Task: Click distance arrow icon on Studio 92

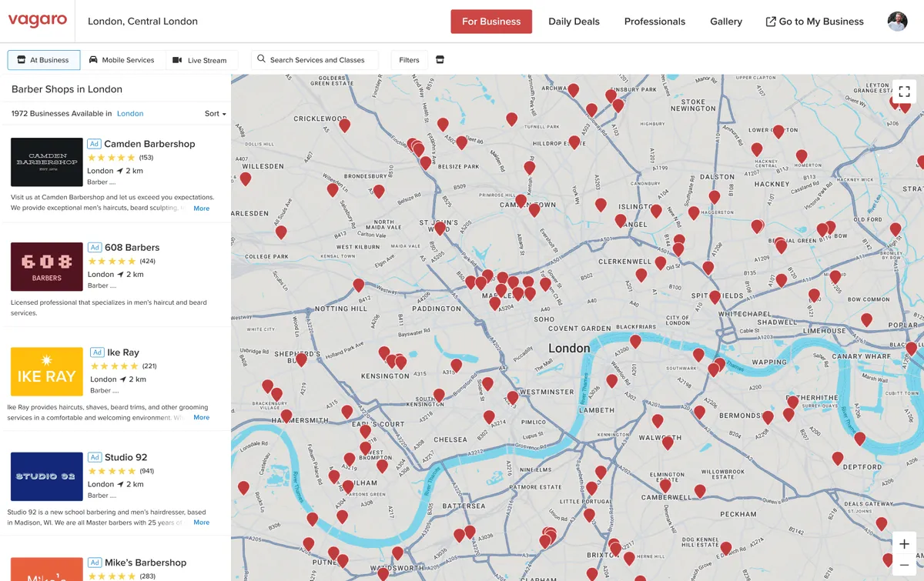Action: click(120, 485)
